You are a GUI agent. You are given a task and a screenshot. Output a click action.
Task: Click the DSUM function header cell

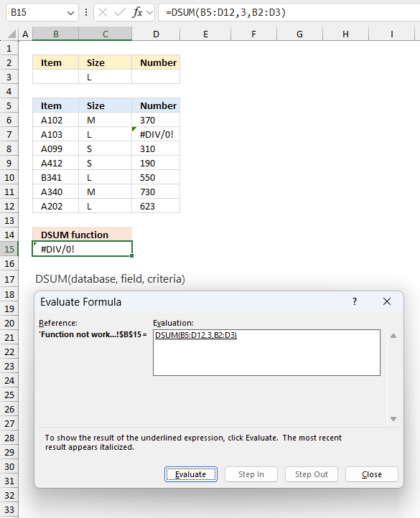83,235
